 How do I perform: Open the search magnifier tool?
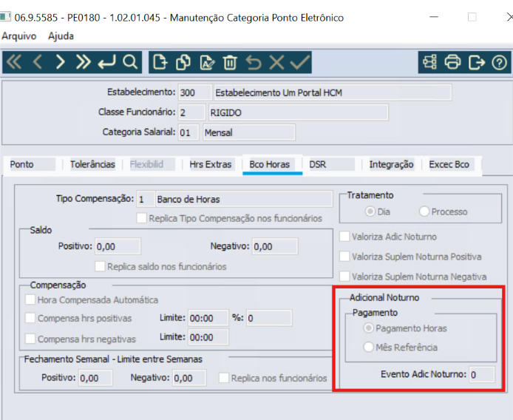point(130,62)
